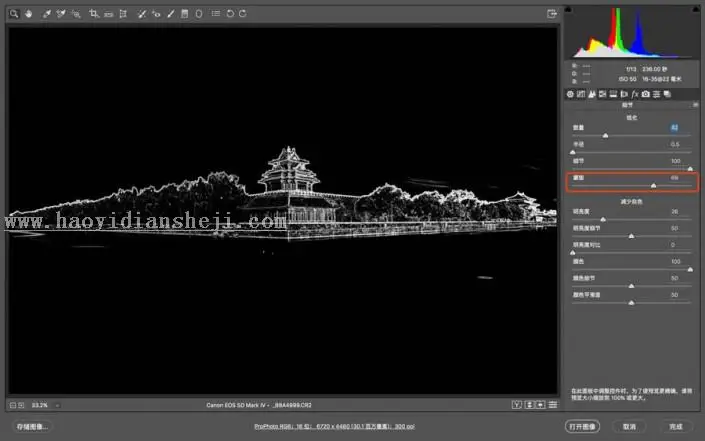Switch to the HSL adjustments panel tab
This screenshot has width=705, height=441.
[602, 94]
